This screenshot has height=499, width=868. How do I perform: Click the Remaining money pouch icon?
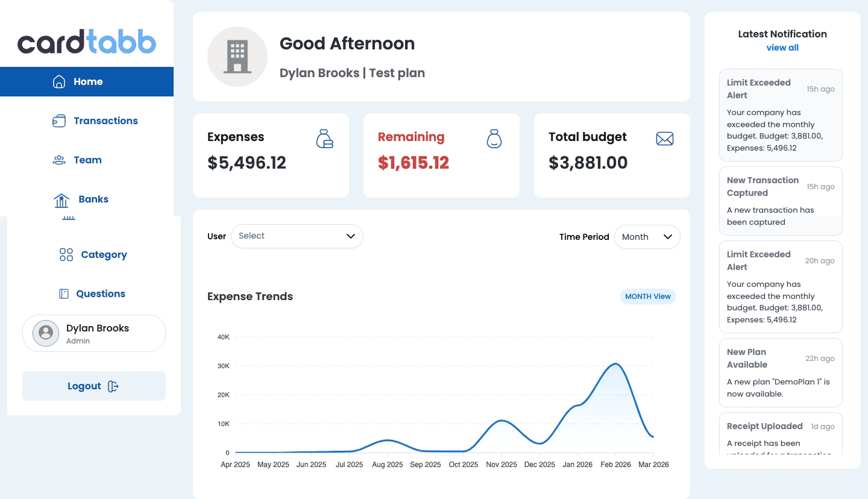pos(494,139)
